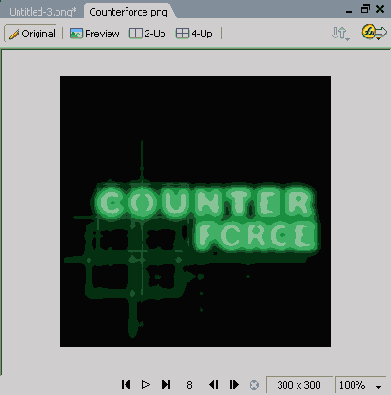This screenshot has height=395, width=391.
Task: Click the current frame number 8
Action: tap(189, 385)
